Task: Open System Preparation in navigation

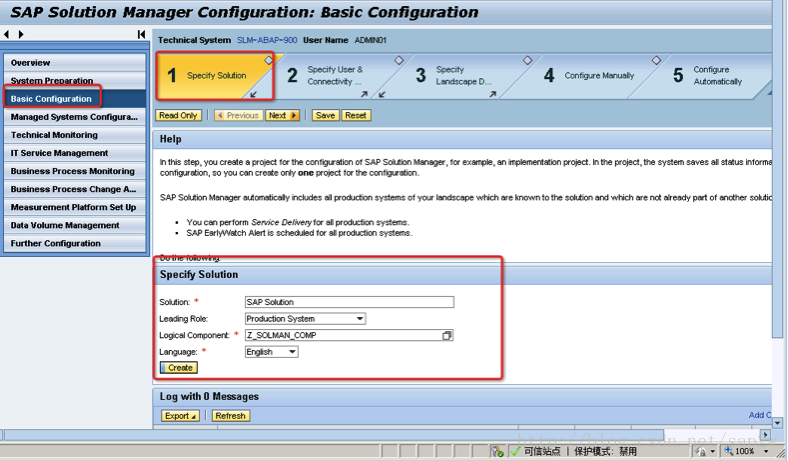Action: click(74, 80)
